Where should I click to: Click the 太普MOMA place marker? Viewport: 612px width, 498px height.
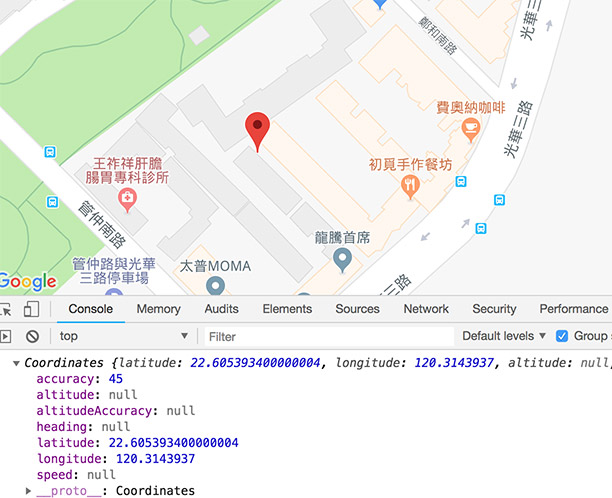pos(215,285)
